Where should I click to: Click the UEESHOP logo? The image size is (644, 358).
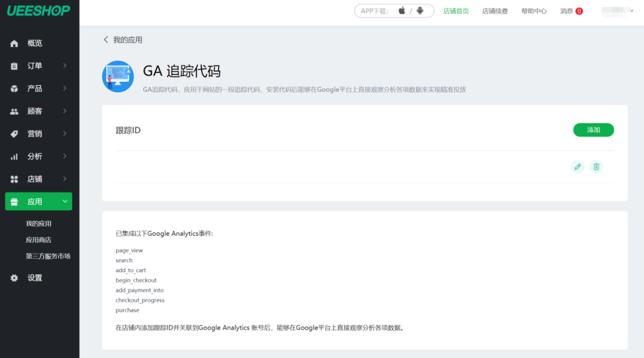[39, 11]
